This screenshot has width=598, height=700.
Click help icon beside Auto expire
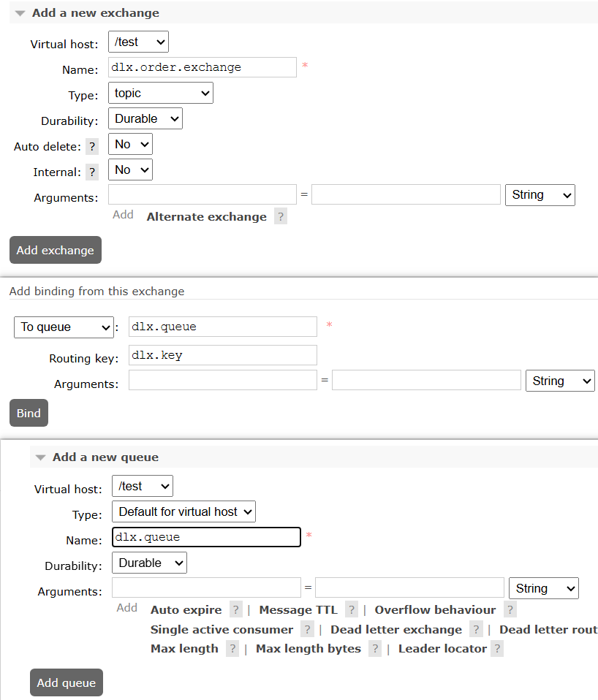[236, 610]
